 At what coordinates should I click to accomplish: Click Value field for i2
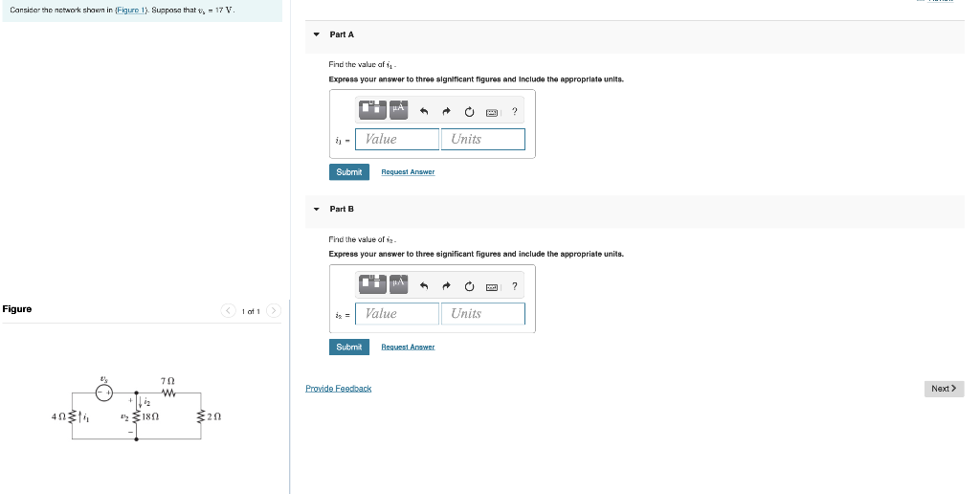click(397, 313)
